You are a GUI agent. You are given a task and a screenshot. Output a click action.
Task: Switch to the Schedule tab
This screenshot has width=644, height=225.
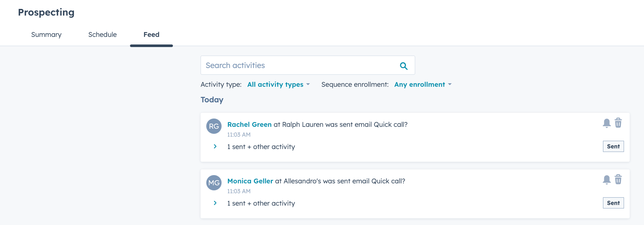click(102, 35)
